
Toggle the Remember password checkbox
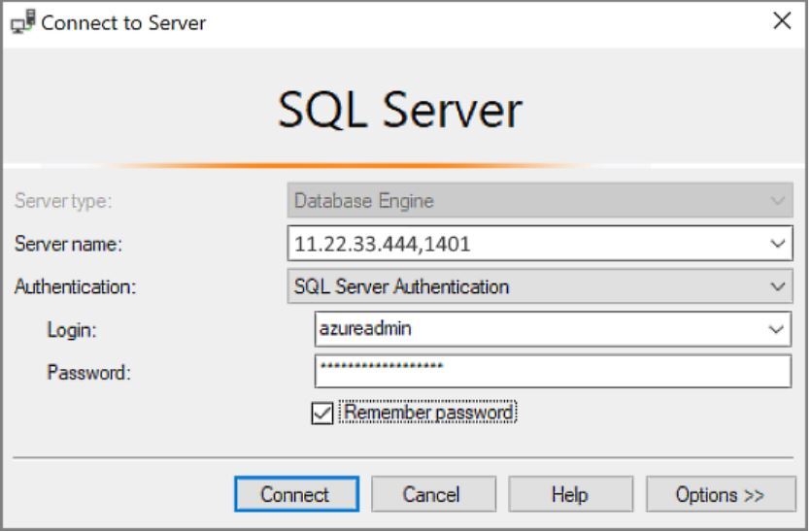tap(322, 414)
